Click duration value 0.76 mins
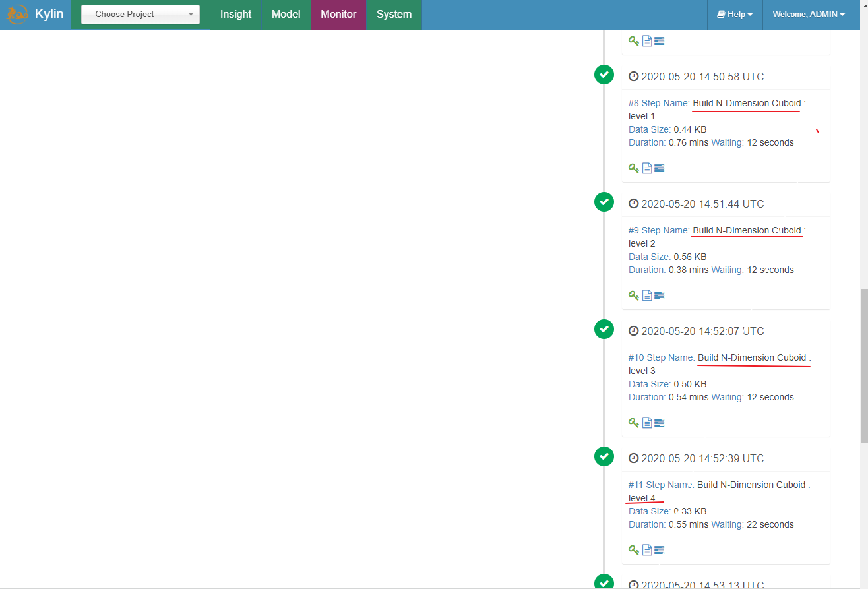The image size is (868, 589). [689, 142]
